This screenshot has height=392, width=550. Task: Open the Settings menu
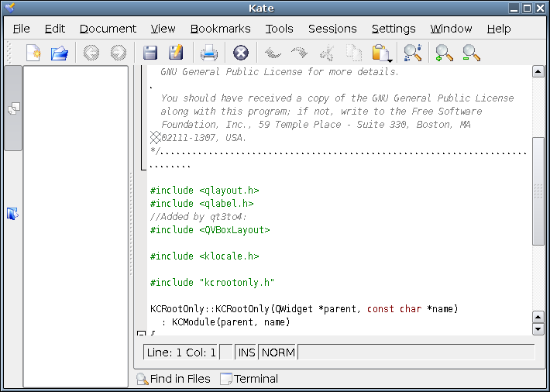[x=394, y=29]
